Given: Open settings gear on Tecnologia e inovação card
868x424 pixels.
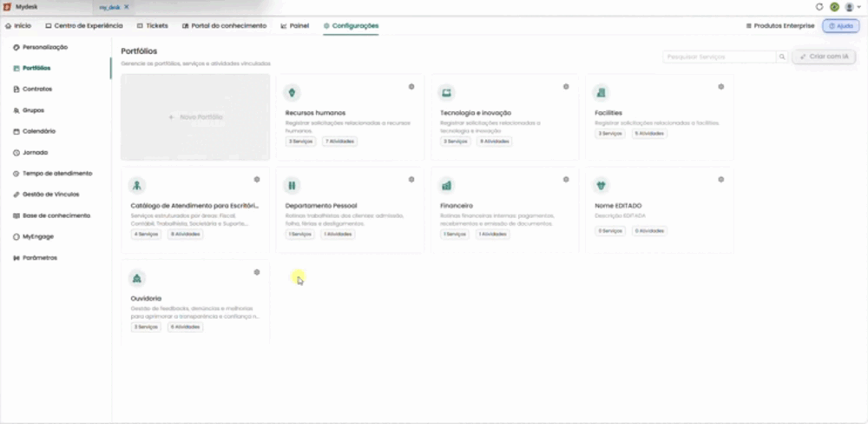Looking at the screenshot, I should [566, 87].
